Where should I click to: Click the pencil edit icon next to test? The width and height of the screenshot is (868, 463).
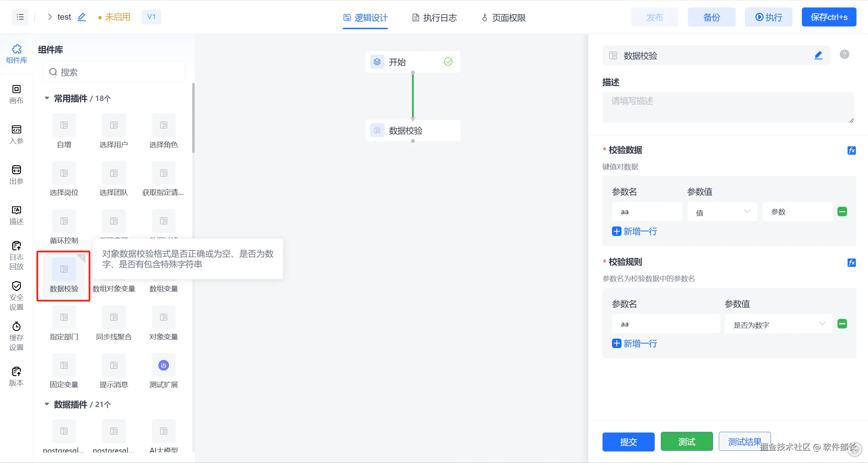tap(82, 17)
